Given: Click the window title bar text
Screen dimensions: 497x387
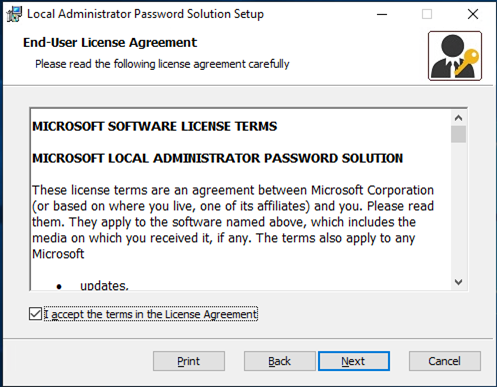Looking at the screenshot, I should 145,14.
